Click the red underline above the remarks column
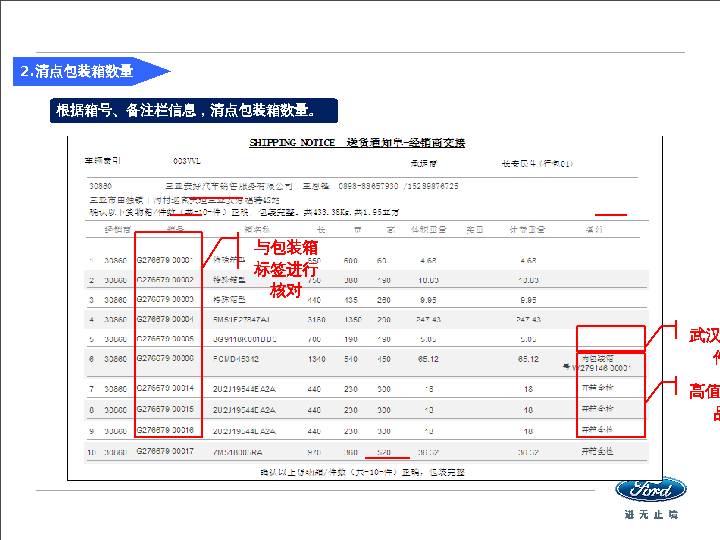Screen dimensions: 720x540 610,214
